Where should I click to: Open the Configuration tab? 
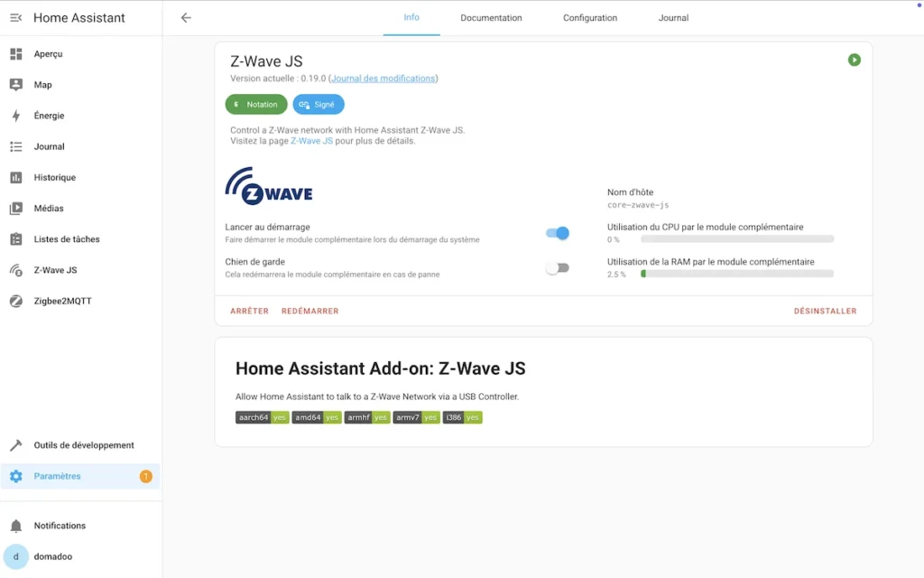pyautogui.click(x=590, y=18)
